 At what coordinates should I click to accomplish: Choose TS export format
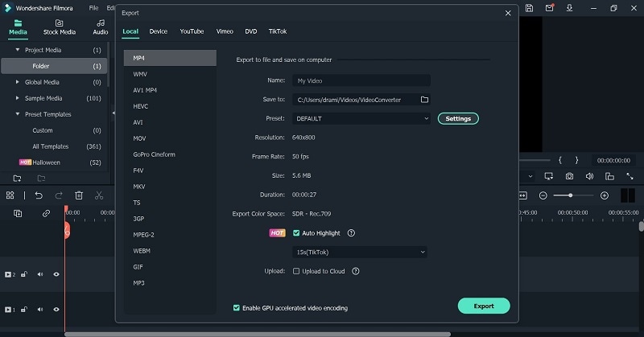pyautogui.click(x=170, y=203)
